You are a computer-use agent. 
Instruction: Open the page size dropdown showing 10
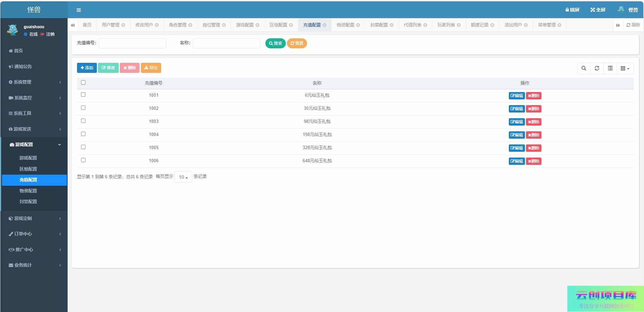pos(183,177)
